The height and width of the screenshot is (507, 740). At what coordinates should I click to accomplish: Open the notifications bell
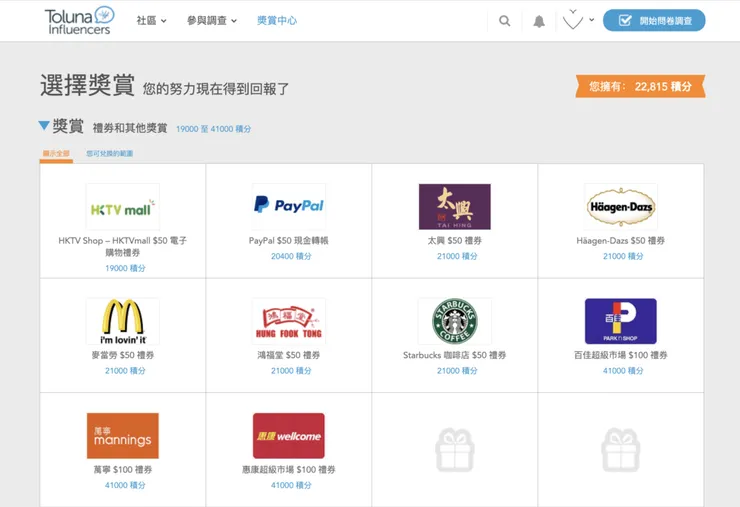pyautogui.click(x=539, y=21)
